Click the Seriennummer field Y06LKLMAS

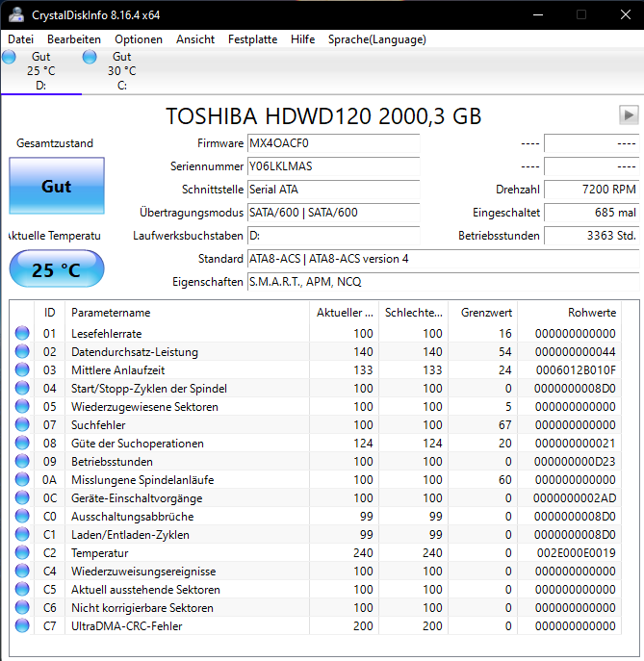click(x=333, y=166)
